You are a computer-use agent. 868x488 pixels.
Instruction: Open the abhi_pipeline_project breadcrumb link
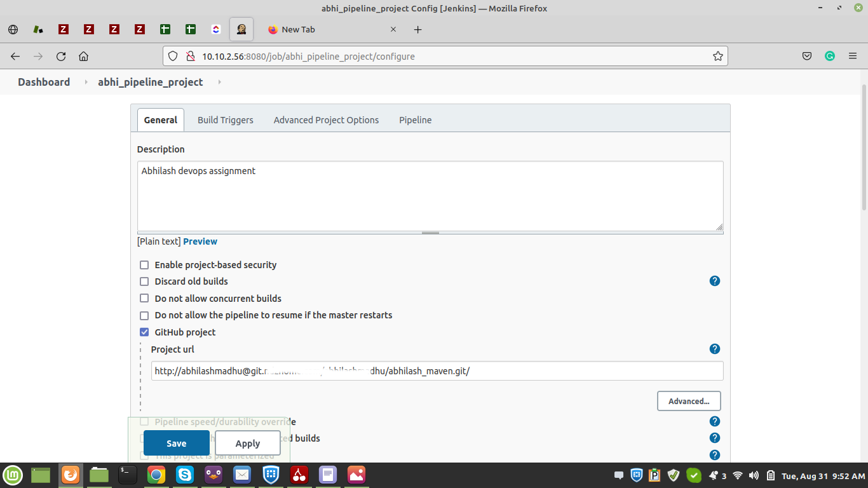pyautogui.click(x=151, y=82)
